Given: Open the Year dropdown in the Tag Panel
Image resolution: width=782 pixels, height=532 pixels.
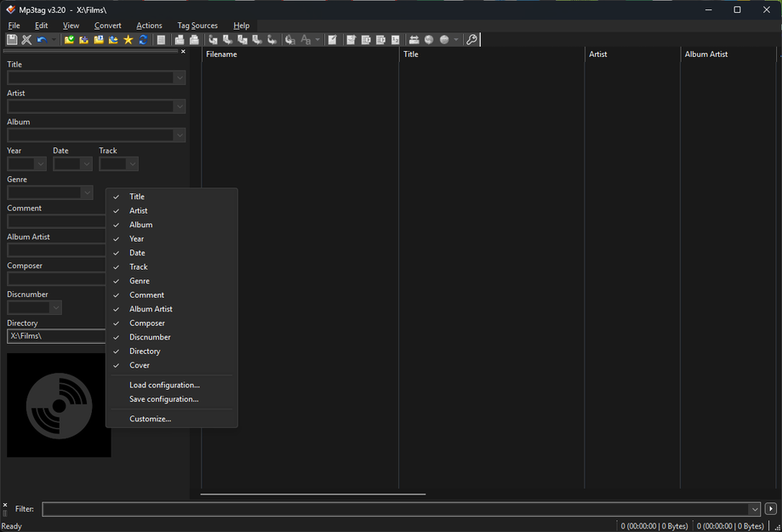Looking at the screenshot, I should [41, 163].
